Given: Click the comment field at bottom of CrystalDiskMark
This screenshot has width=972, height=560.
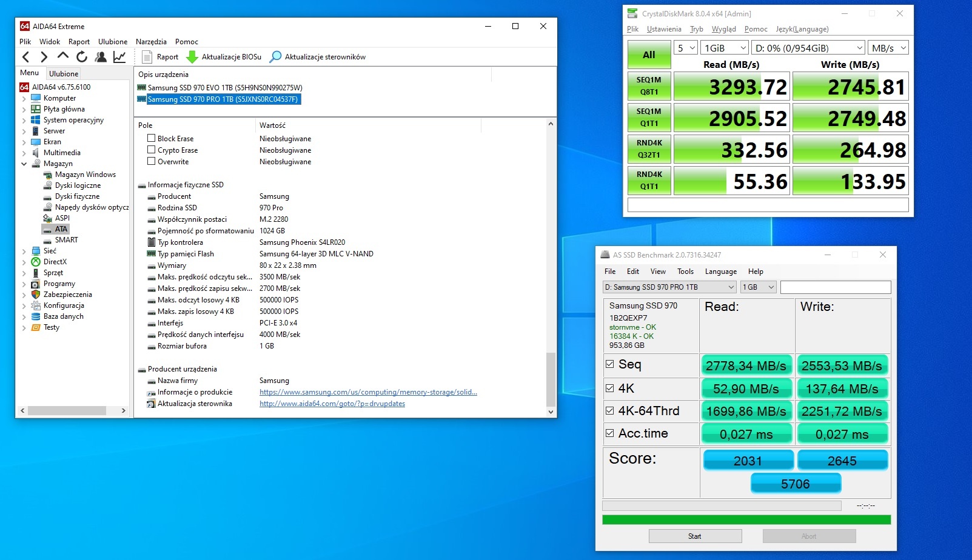Looking at the screenshot, I should (x=768, y=205).
